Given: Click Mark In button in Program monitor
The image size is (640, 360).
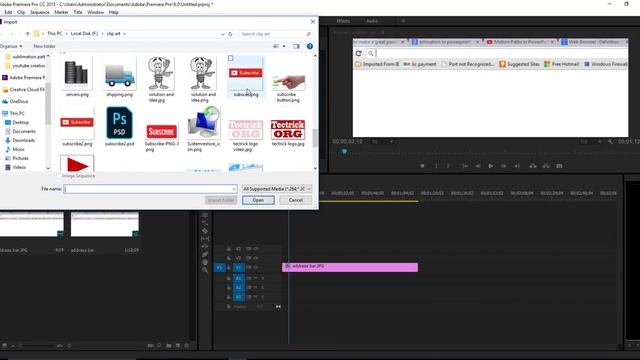Looking at the screenshot, I should tap(436, 166).
